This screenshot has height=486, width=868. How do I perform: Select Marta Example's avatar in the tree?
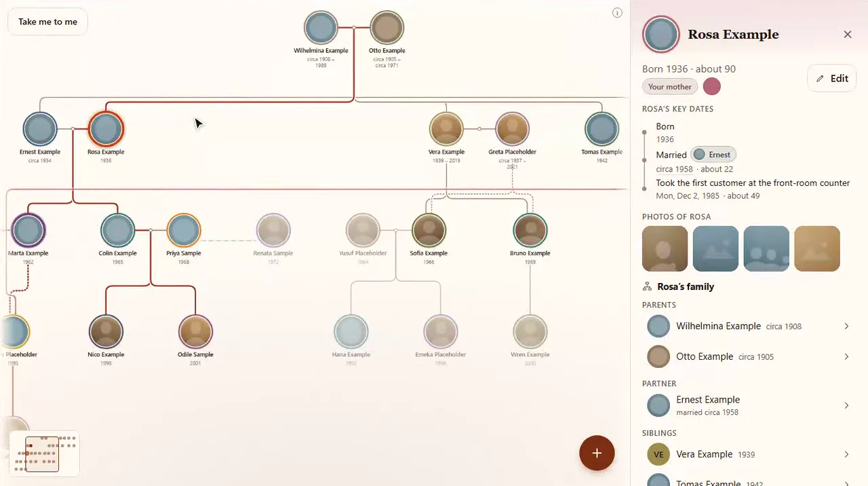[28, 230]
